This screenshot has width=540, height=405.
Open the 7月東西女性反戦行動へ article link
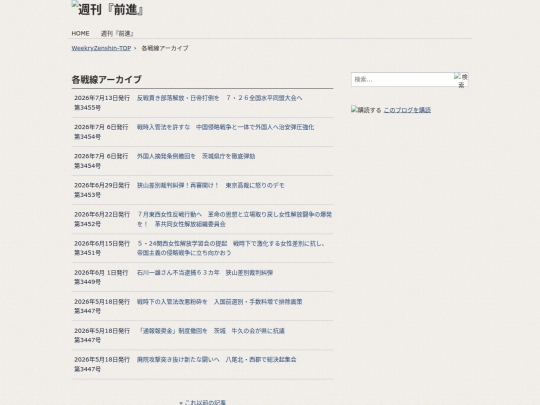(x=234, y=219)
